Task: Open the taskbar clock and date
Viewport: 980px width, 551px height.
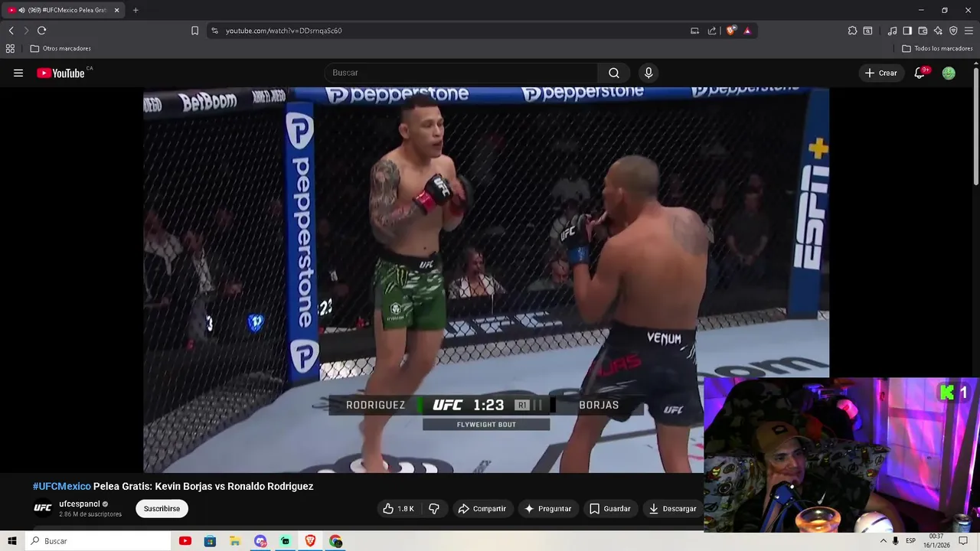Action: (936, 541)
